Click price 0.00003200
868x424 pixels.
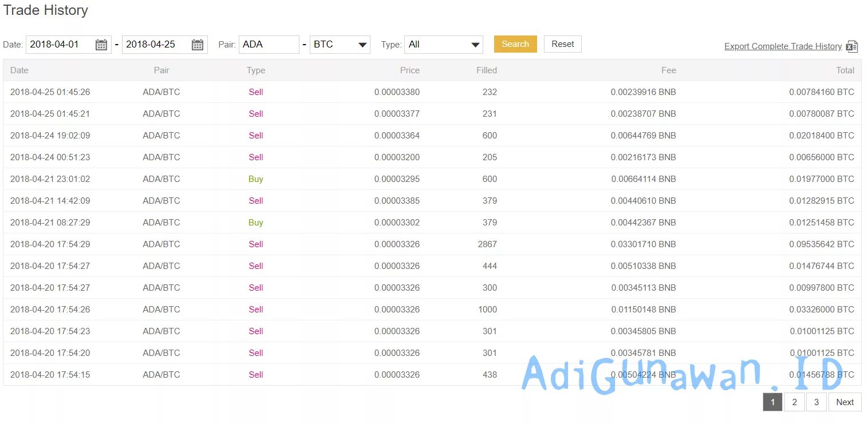pyautogui.click(x=397, y=157)
